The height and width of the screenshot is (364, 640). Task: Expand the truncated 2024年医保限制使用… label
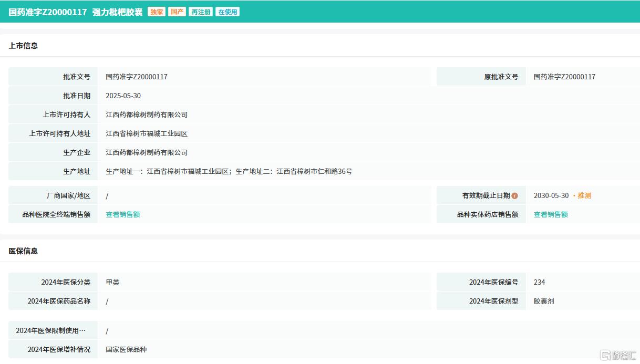[50, 330]
